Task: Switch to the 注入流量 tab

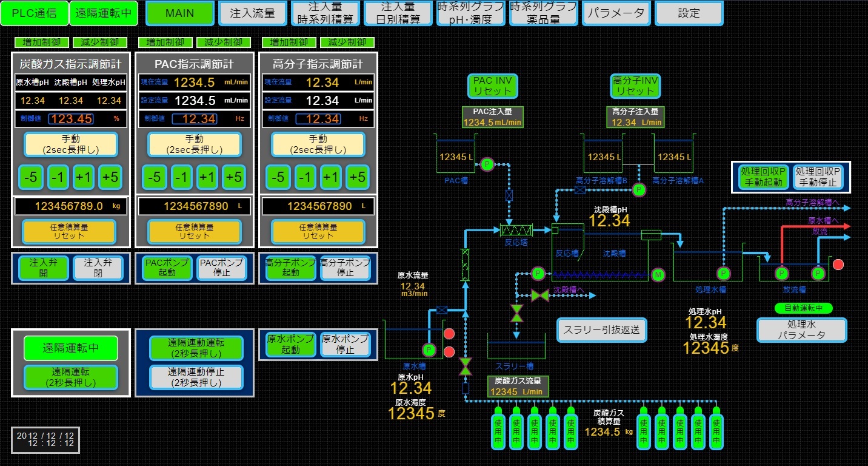Action: pos(252,13)
